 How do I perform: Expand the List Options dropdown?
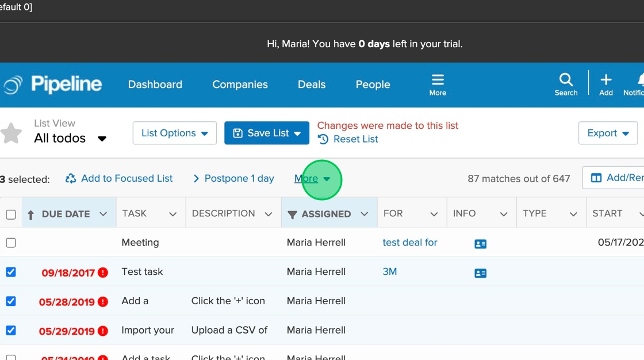(174, 133)
